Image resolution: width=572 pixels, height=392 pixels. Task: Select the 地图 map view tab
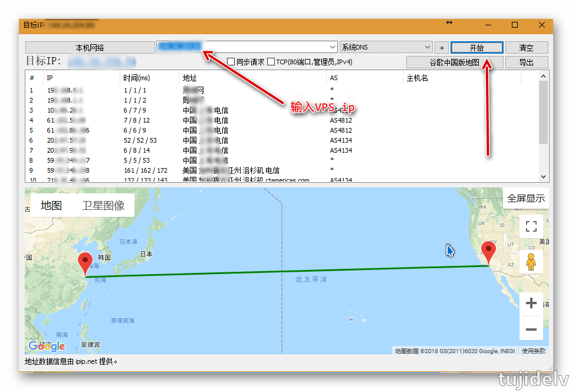pos(51,206)
